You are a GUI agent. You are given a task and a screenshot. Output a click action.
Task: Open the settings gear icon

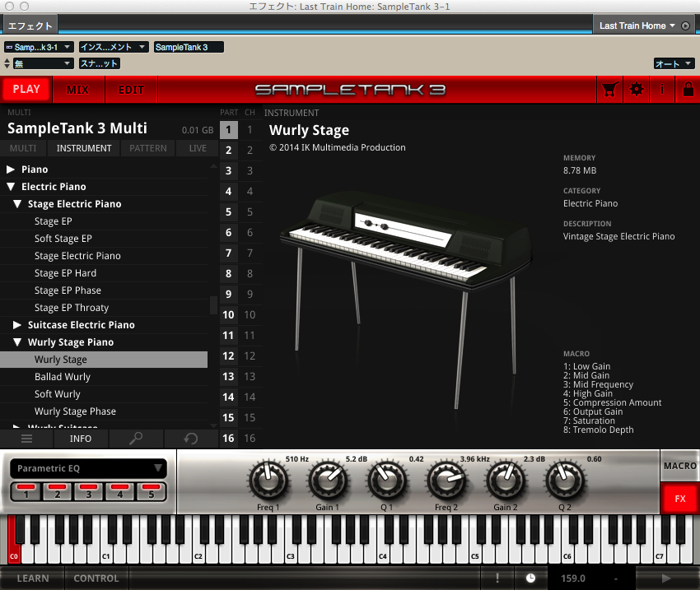coord(636,90)
